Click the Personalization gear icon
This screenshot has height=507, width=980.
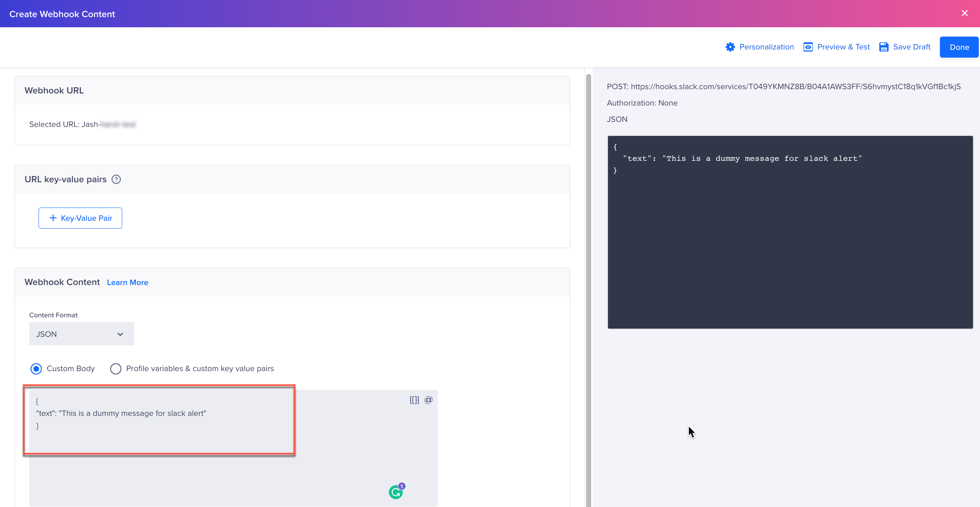730,47
